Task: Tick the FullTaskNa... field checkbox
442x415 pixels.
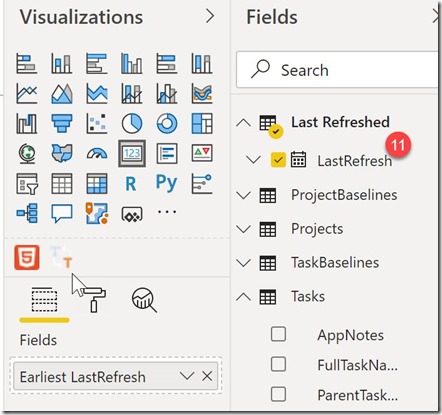Action: (278, 364)
